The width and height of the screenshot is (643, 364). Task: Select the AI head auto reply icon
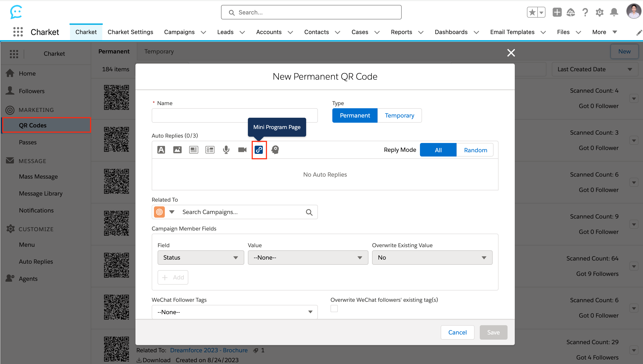275,150
